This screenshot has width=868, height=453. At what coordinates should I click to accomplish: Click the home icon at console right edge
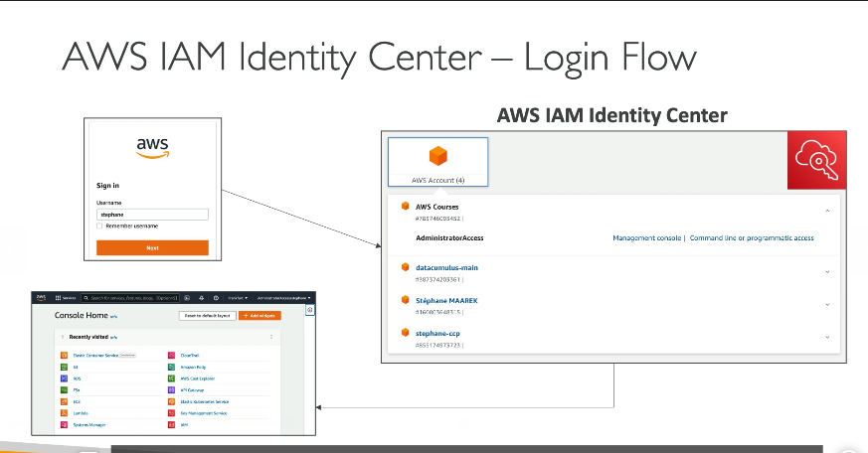click(310, 310)
